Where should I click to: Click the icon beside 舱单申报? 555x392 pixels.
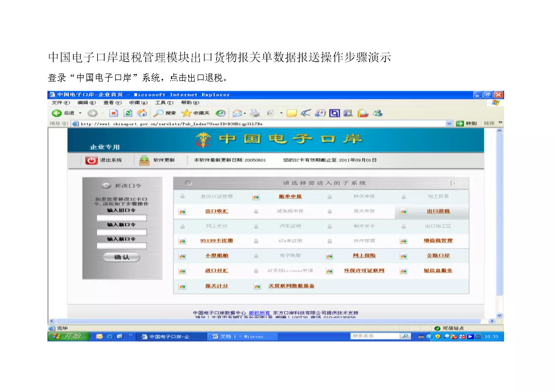(256, 197)
